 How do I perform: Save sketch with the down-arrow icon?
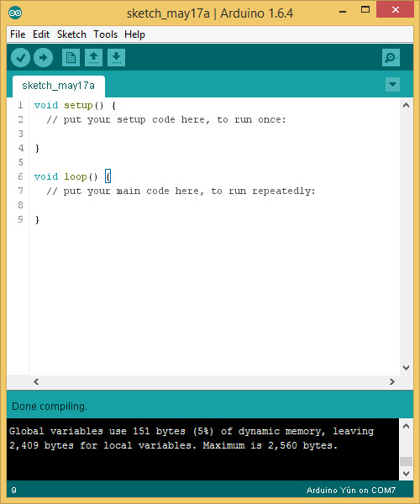pyautogui.click(x=116, y=57)
